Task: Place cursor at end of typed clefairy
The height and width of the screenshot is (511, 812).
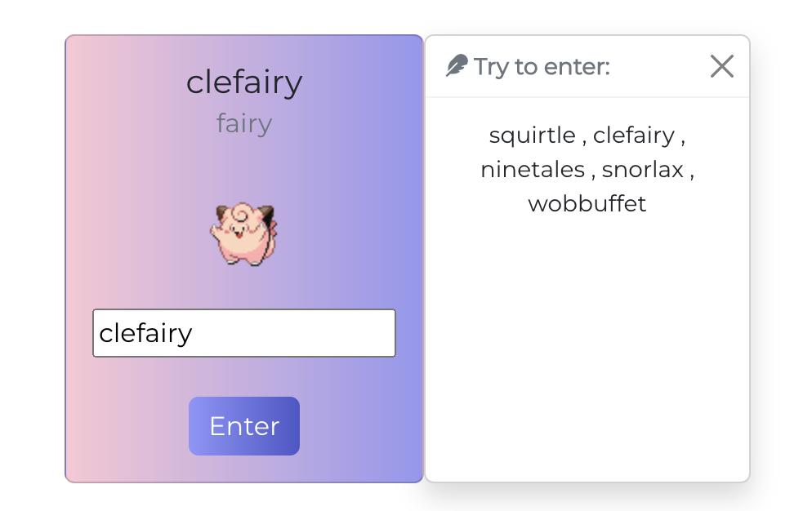Action: click(x=194, y=333)
